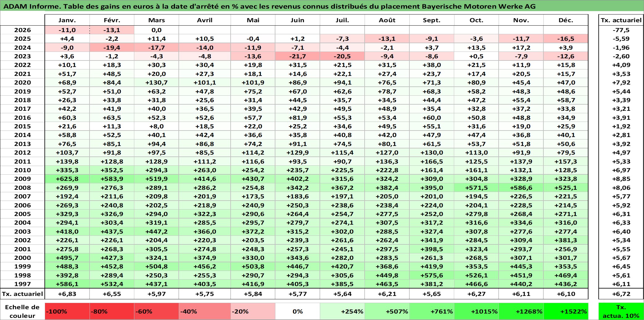644x320 pixels.
Task: Select the 2009 row label
Action: point(23,179)
